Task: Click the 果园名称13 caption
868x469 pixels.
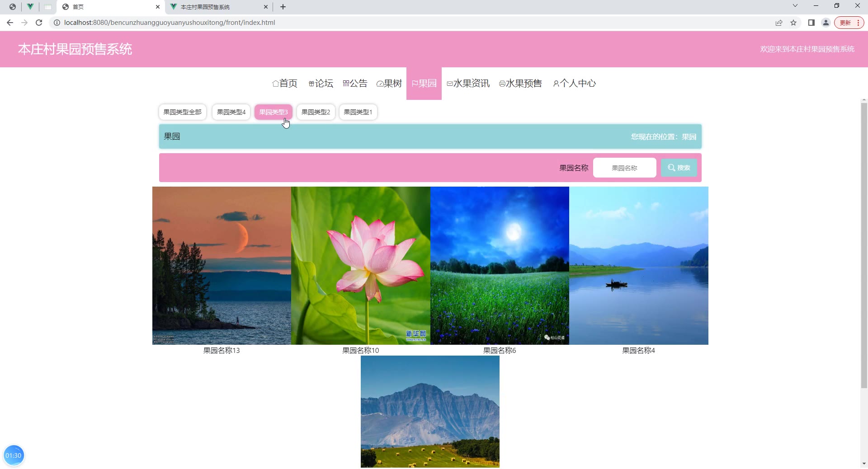Action: [222, 350]
